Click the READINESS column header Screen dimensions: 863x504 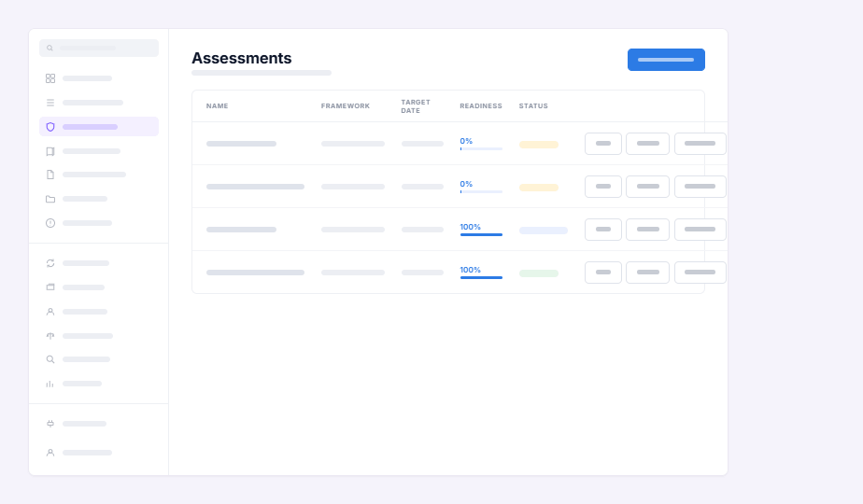[480, 105]
